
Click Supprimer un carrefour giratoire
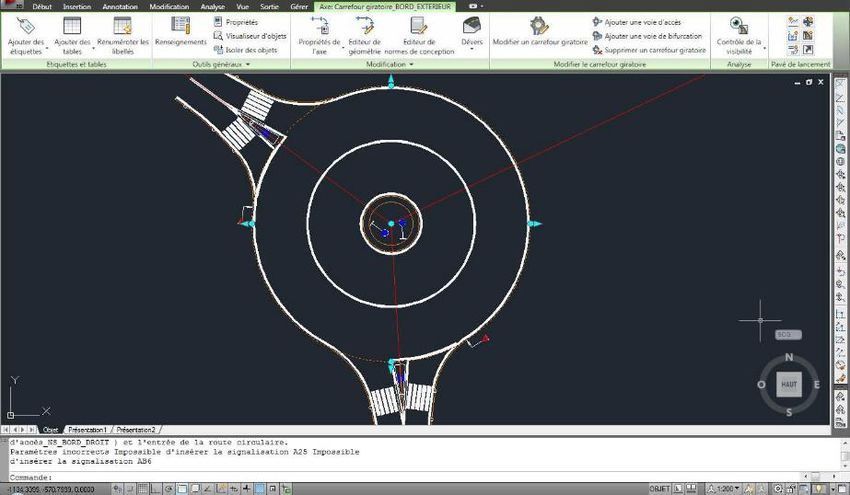(648, 49)
